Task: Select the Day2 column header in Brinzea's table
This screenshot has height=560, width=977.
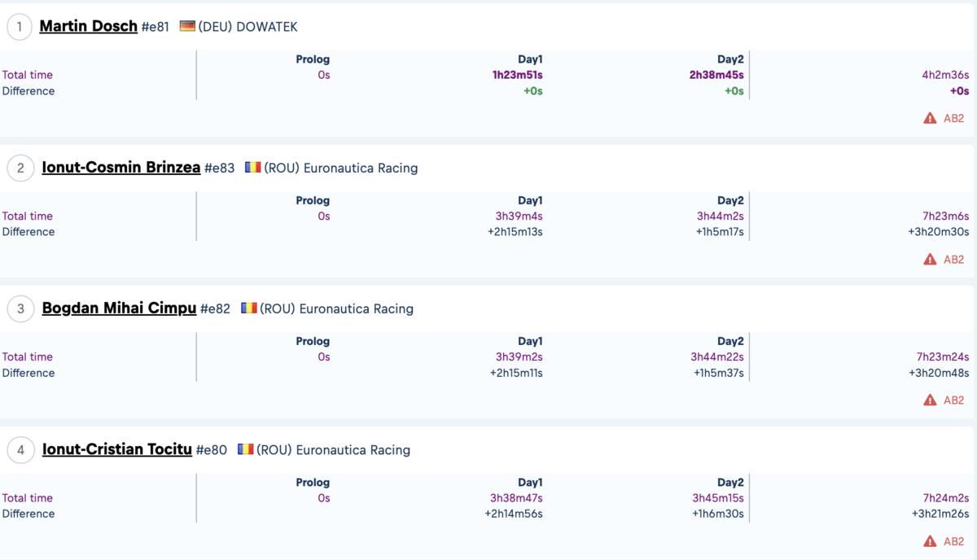Action: 730,200
